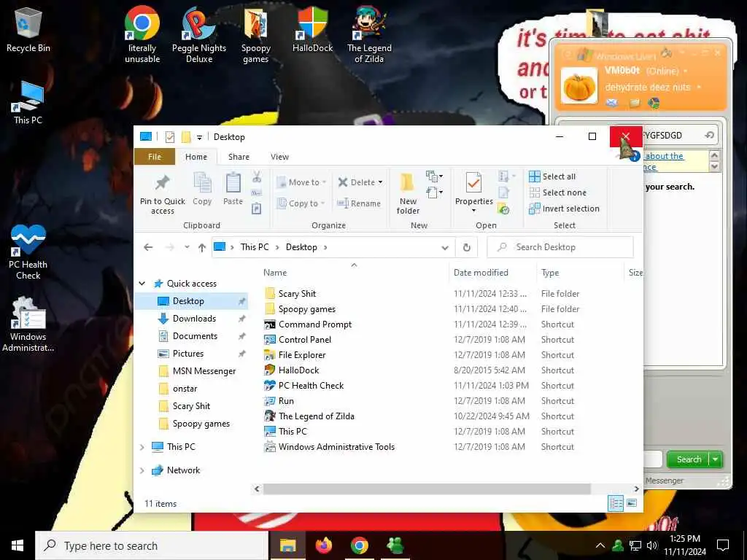747x560 pixels.
Task: Create a New folder from ribbon
Action: tap(408, 194)
